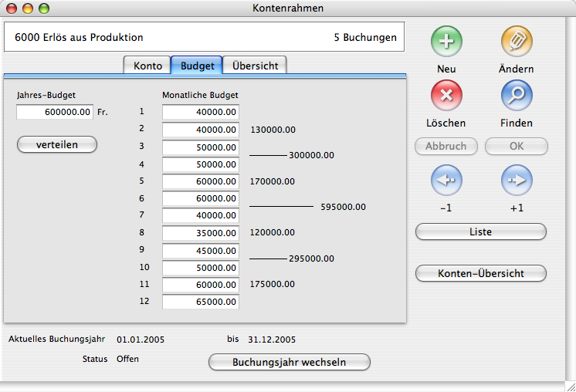
Task: Select month 1 budget field
Action: pyautogui.click(x=201, y=113)
